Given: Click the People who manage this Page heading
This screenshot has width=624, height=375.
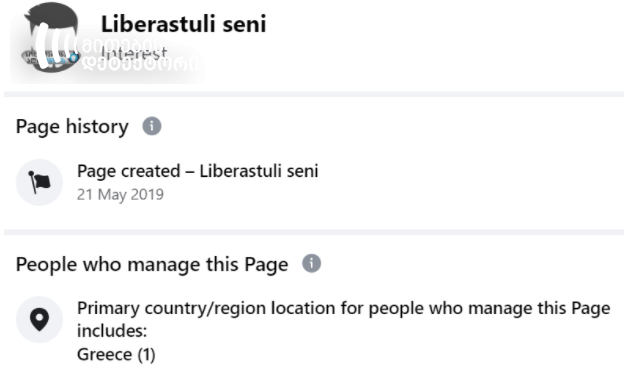Looking at the screenshot, I should [152, 264].
